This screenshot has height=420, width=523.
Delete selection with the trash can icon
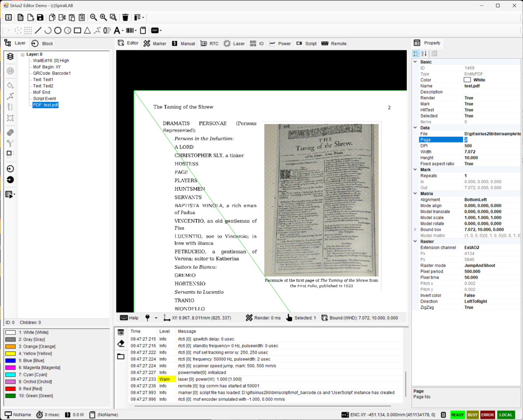125,17
